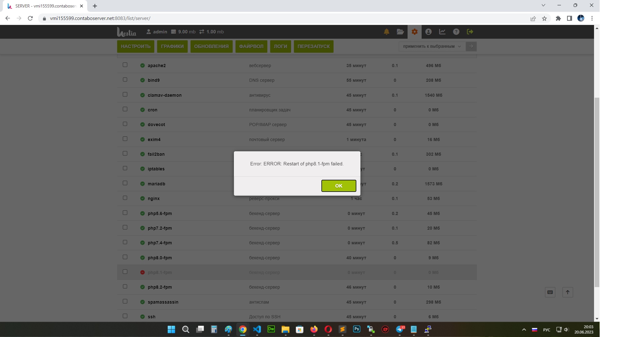644x337 pixels.
Task: Open File Explorer from taskbar
Action: [x=285, y=330]
